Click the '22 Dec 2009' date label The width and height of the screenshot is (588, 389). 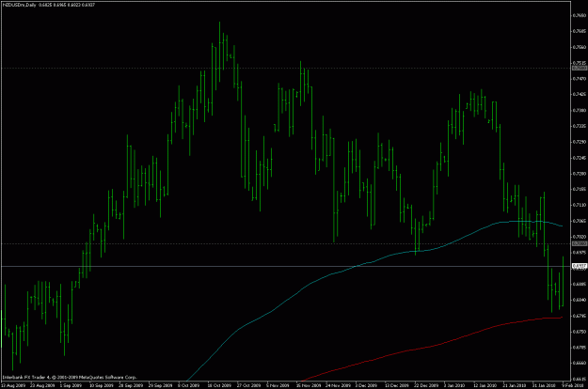(x=426, y=385)
